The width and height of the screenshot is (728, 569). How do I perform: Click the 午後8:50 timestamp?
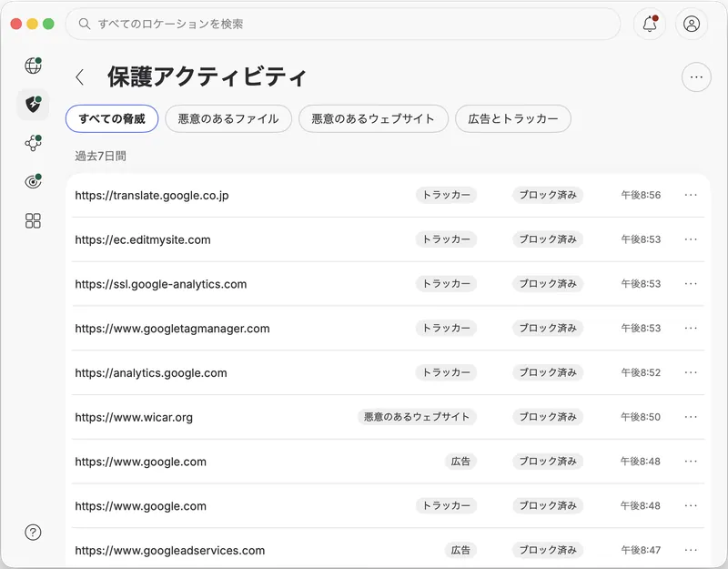click(x=641, y=417)
